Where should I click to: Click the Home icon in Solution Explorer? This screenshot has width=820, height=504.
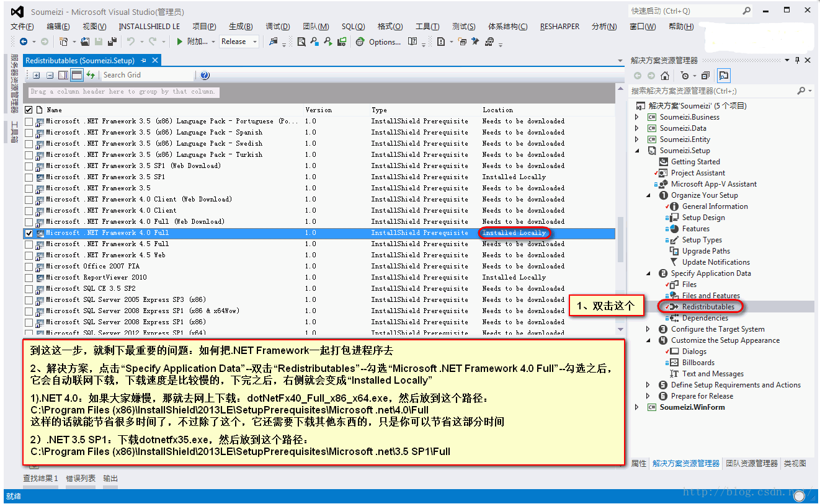pos(665,76)
